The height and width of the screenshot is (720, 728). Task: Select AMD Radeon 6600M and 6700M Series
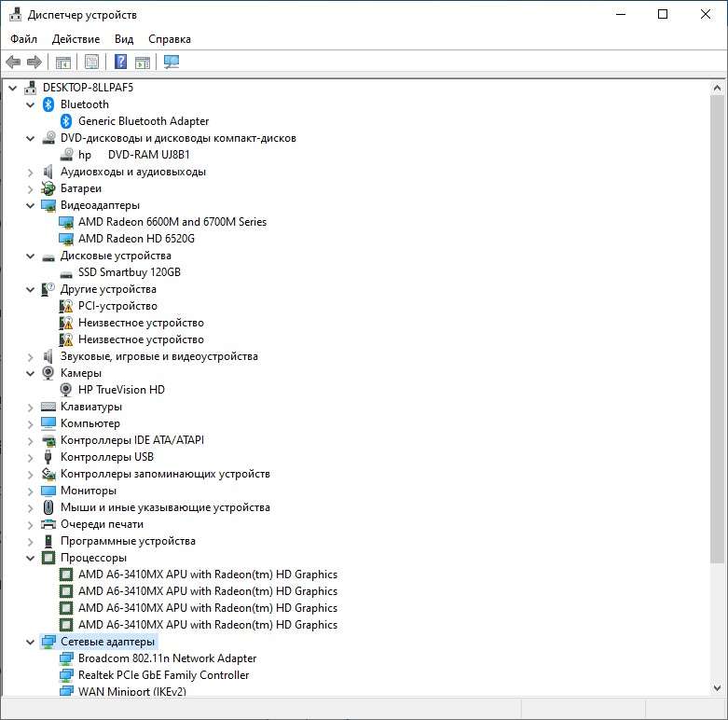172,222
